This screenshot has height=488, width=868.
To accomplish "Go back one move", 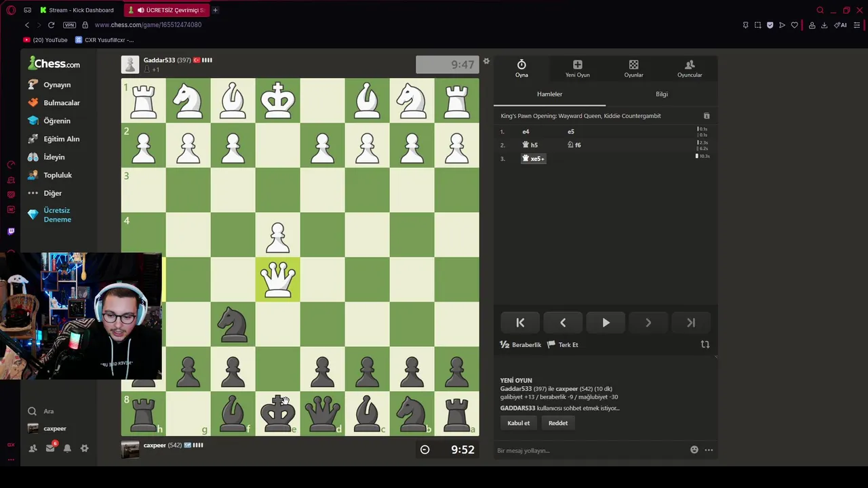I will pyautogui.click(x=563, y=323).
